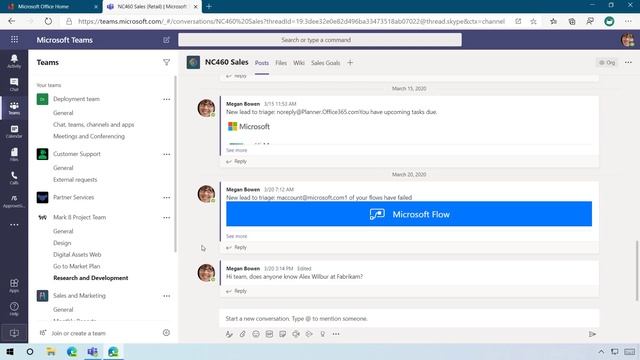
Task: Show more apps via the rail ellipsis
Action: click(14, 224)
